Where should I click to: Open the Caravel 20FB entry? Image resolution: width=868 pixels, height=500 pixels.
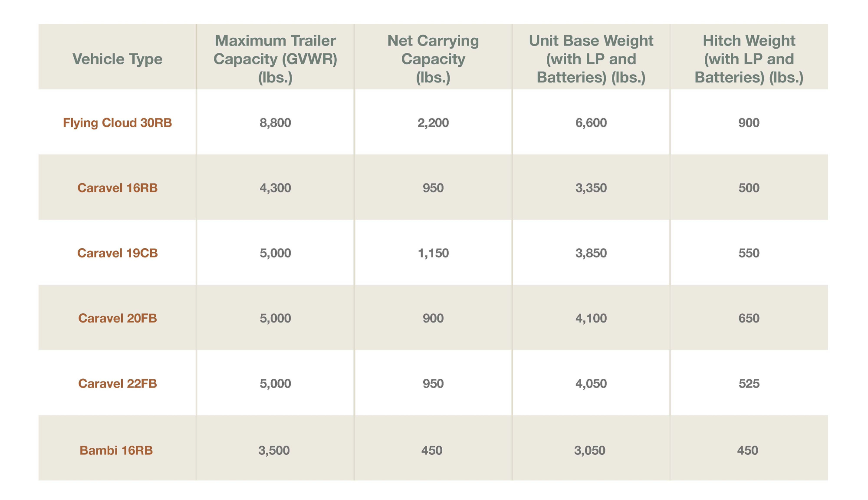tap(117, 318)
